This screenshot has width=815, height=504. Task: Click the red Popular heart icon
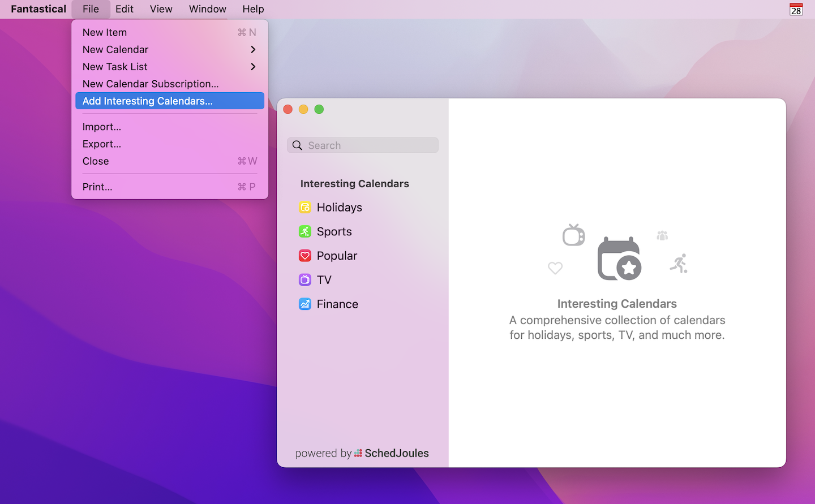click(305, 256)
